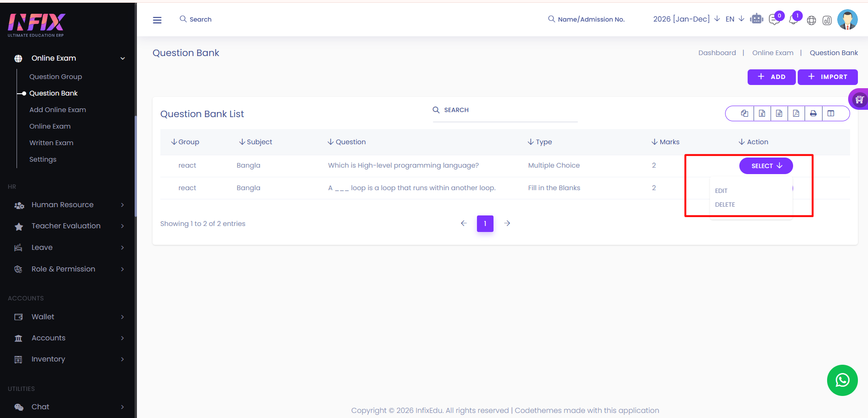868x418 pixels.
Task: Toggle column visibility icon
Action: point(831,113)
